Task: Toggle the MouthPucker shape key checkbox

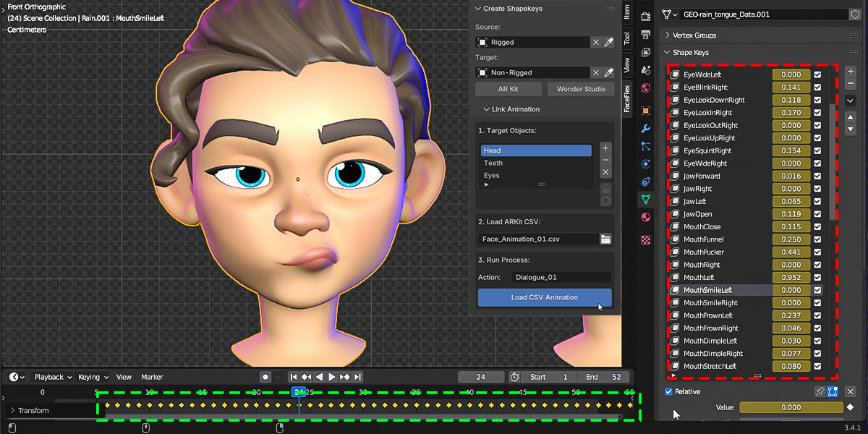Action: pos(817,252)
